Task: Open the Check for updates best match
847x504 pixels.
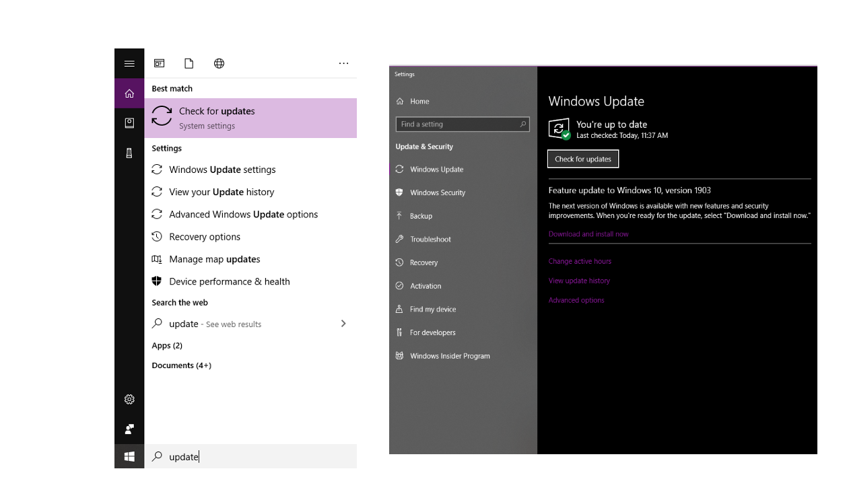Action: pos(250,118)
